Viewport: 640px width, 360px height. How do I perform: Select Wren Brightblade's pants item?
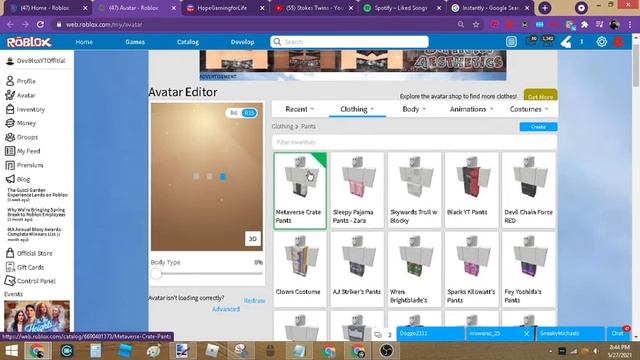(x=414, y=269)
